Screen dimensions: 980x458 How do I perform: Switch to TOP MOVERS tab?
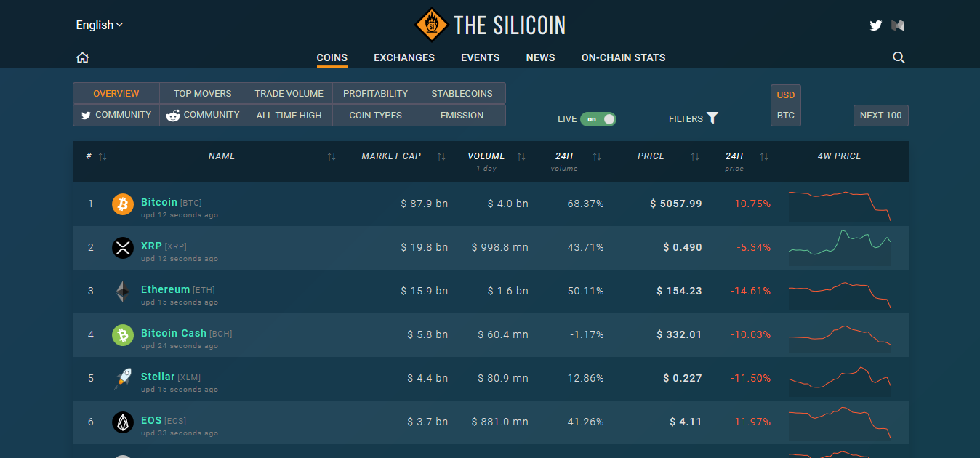[203, 94]
